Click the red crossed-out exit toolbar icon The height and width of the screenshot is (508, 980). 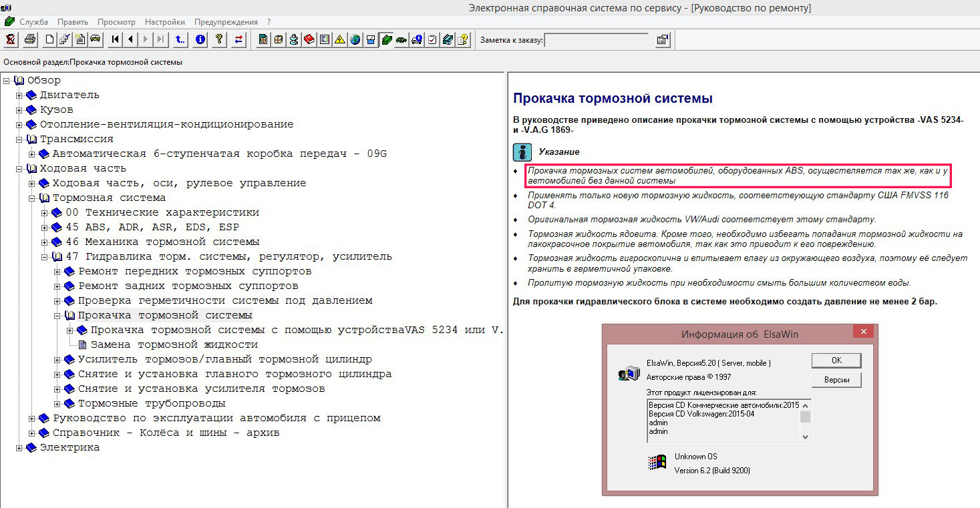click(x=11, y=39)
